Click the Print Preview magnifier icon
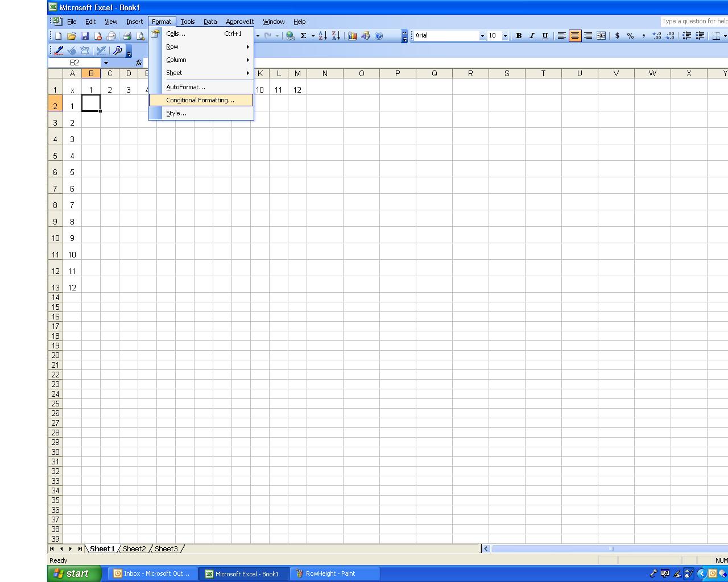The height and width of the screenshot is (582, 728). pos(140,36)
